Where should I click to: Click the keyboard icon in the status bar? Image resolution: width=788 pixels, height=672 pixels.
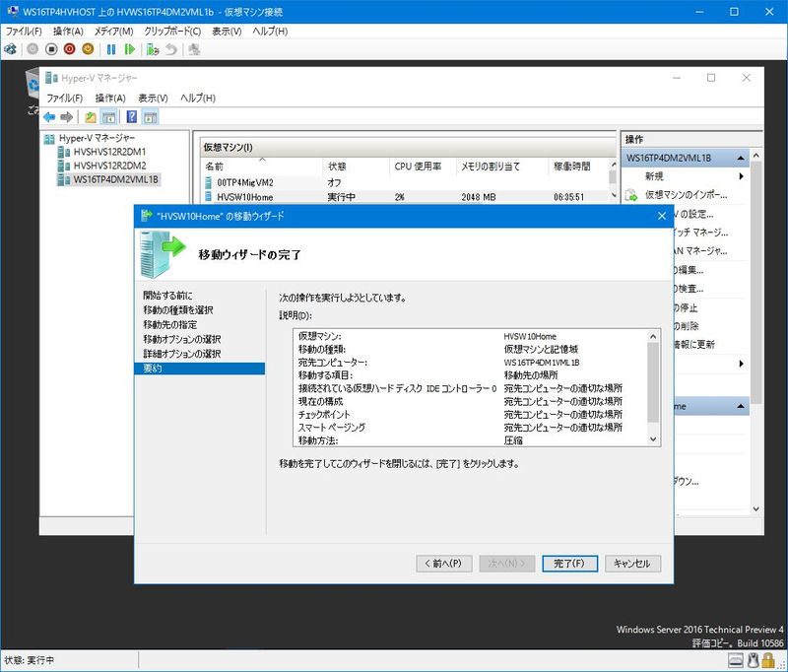point(735,660)
